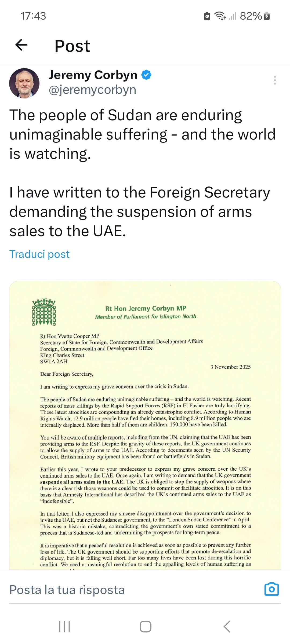Tap the camera icon in reply bar
The width and height of the screenshot is (290, 644).
272,589
